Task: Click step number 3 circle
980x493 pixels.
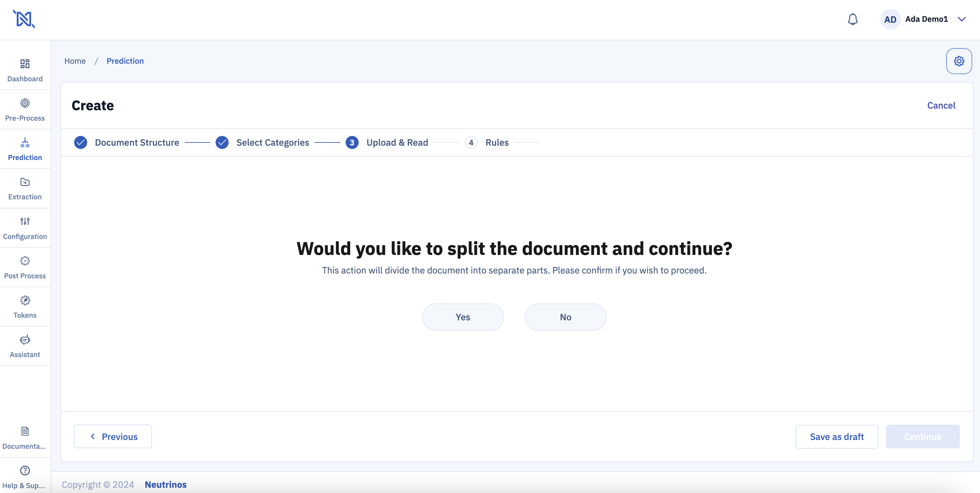Action: pyautogui.click(x=352, y=142)
